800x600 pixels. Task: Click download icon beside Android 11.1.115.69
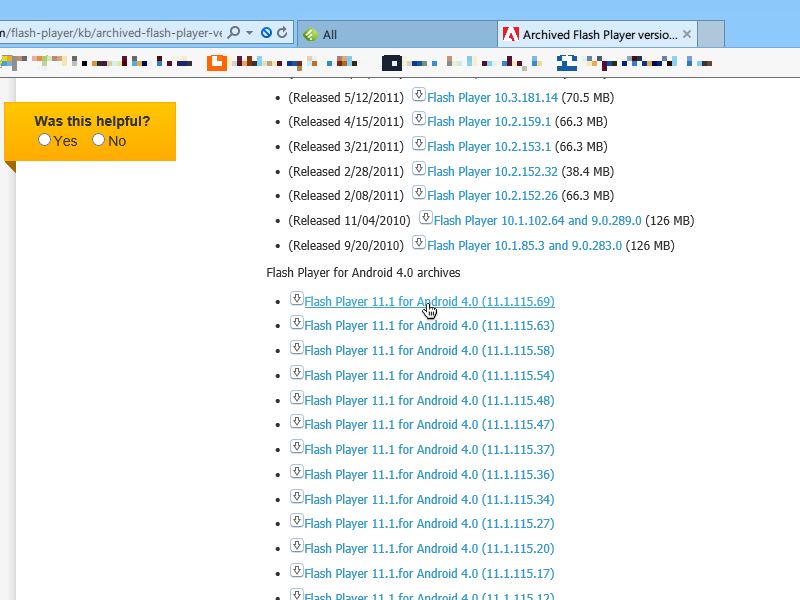point(297,298)
